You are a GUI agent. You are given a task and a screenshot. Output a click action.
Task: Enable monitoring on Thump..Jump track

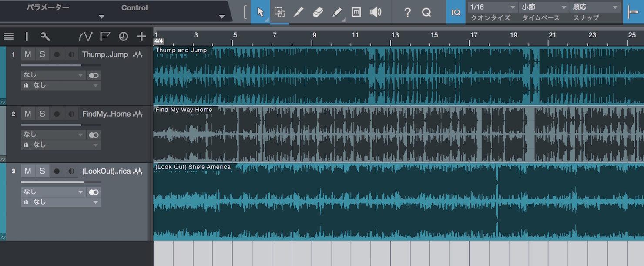point(71,54)
